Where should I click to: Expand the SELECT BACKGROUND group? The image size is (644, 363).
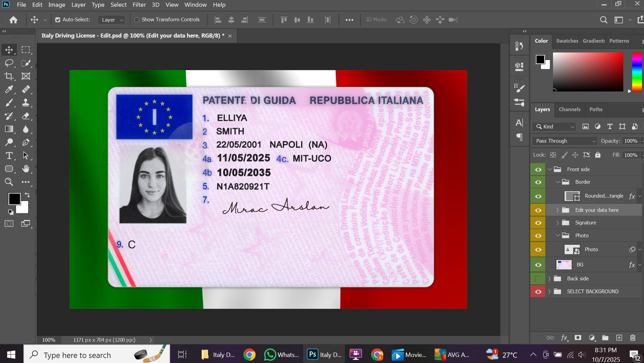click(549, 291)
